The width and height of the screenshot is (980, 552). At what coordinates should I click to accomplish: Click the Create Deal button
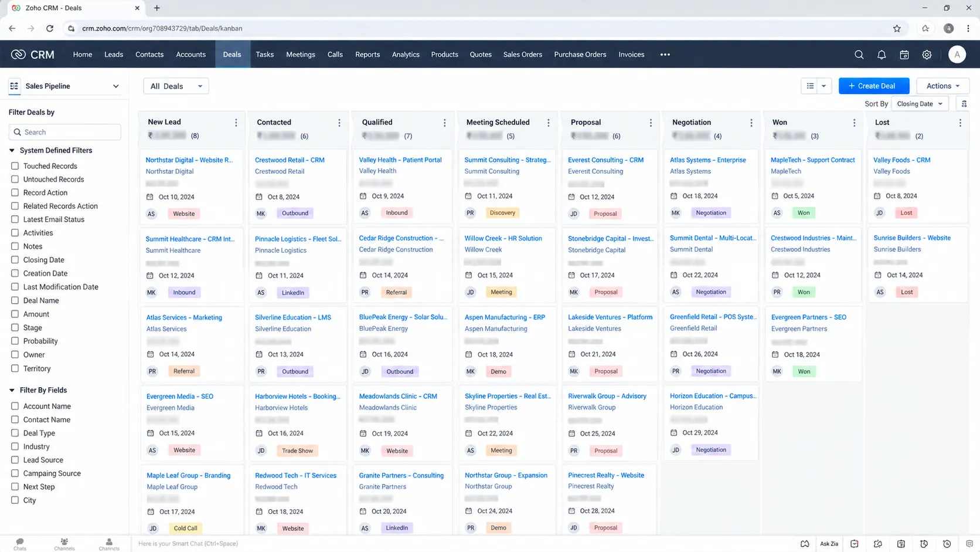coord(874,86)
